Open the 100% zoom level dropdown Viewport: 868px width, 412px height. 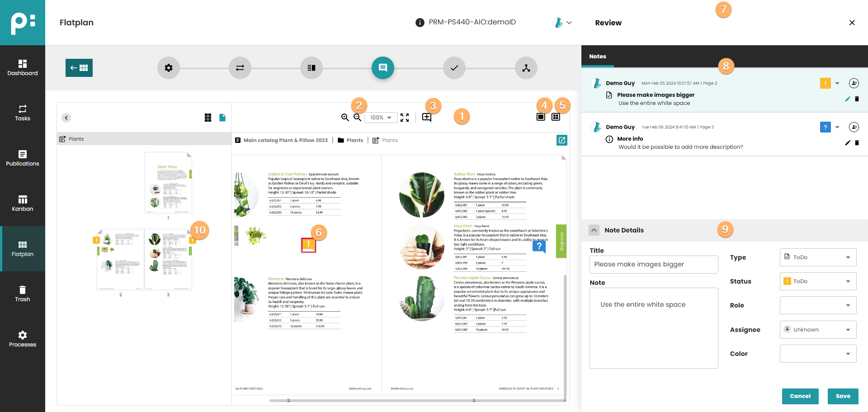[x=381, y=118]
